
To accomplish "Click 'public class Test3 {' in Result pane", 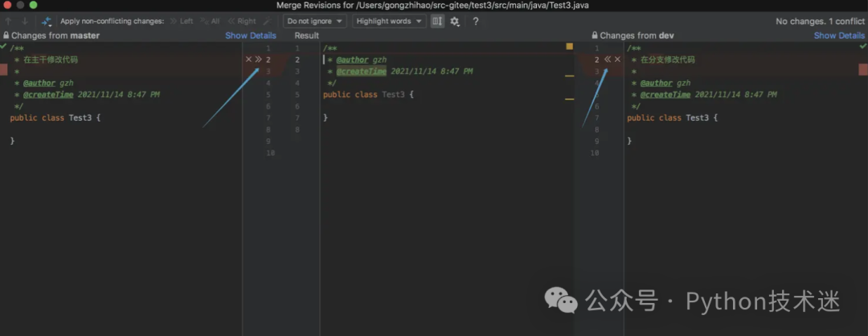I will [x=368, y=95].
